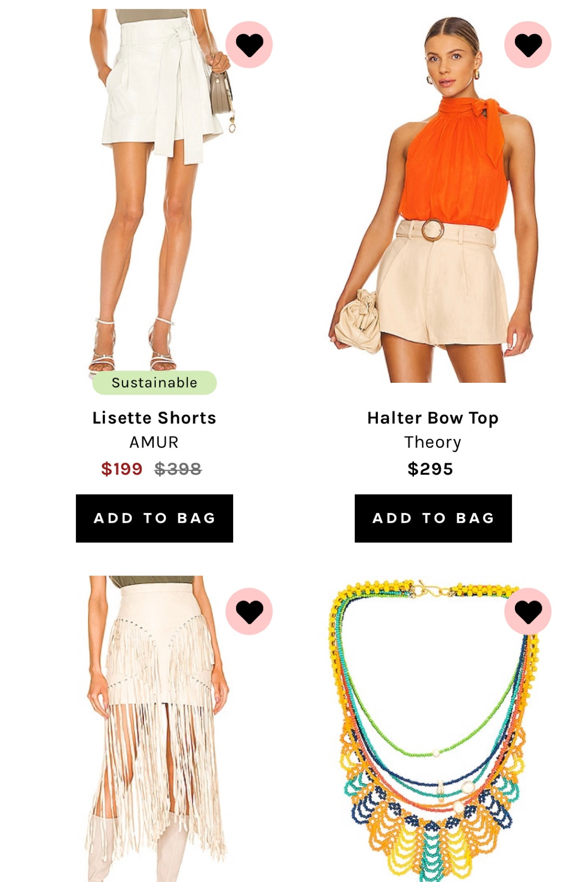Screen dimensions: 588x882
Task: Favorite the fringe skirt with its heart icon
Action: coord(249,611)
